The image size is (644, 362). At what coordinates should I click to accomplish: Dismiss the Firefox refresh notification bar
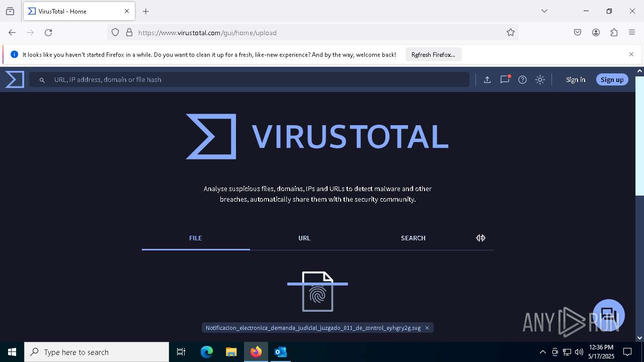point(631,54)
